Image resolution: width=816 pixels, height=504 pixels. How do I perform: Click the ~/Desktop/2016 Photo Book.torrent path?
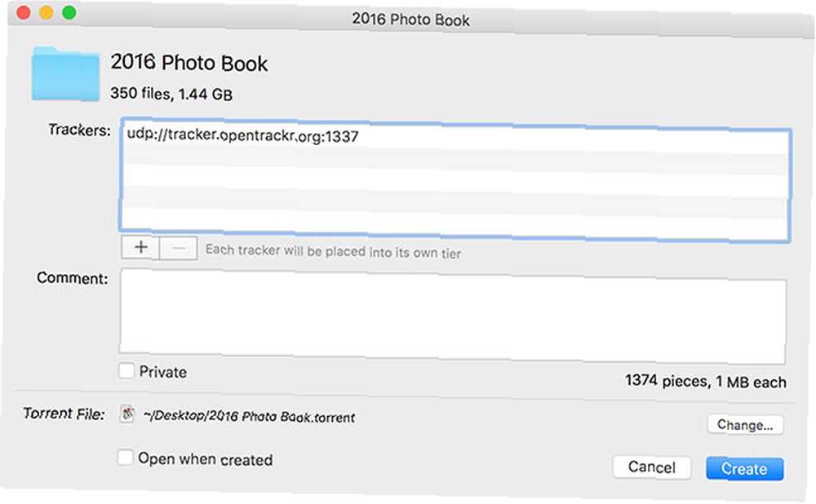[249, 416]
